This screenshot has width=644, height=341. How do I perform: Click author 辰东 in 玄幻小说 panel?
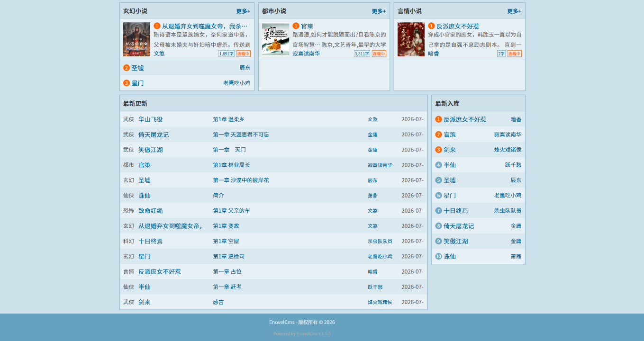[245, 68]
